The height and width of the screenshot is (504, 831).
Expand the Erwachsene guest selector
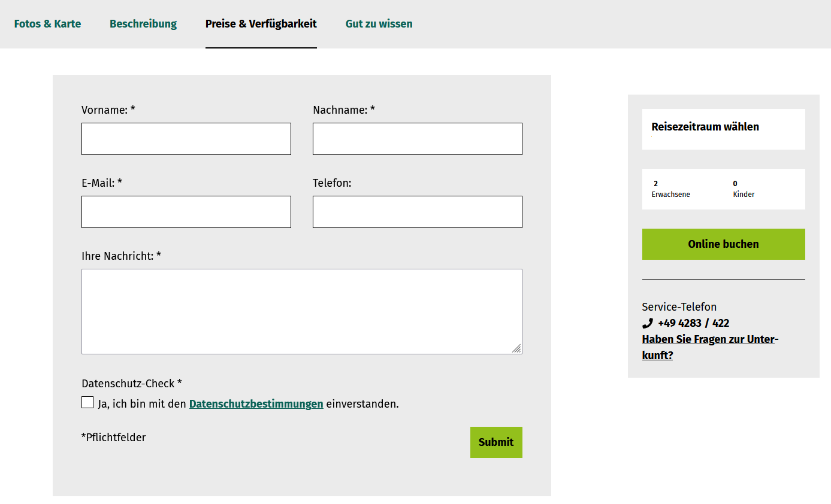click(x=683, y=189)
